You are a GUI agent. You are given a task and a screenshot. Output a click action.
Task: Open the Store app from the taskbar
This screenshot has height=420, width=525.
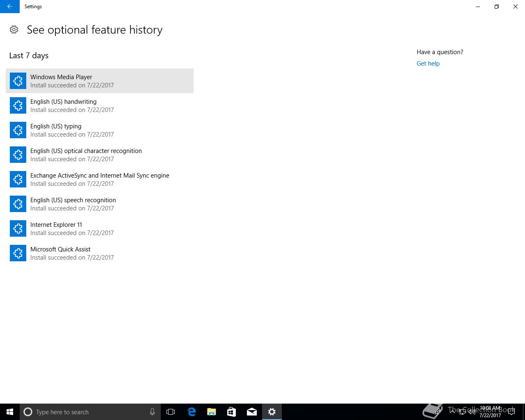[x=232, y=412]
